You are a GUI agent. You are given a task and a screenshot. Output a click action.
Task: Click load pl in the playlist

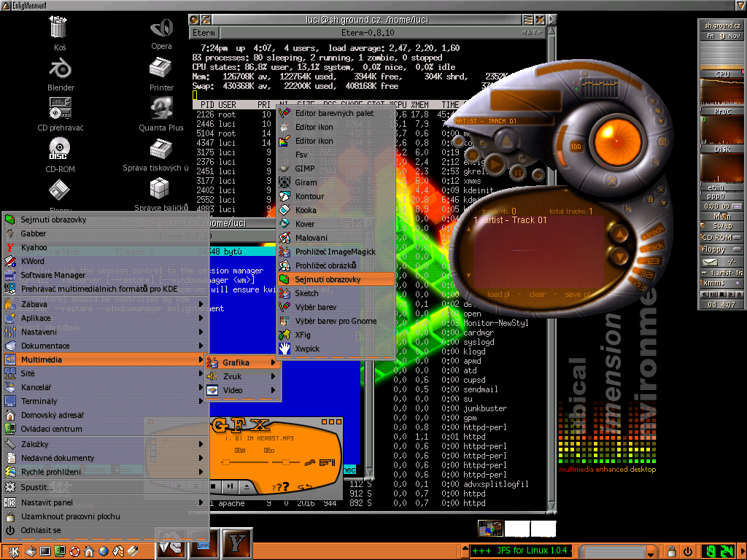coord(498,295)
